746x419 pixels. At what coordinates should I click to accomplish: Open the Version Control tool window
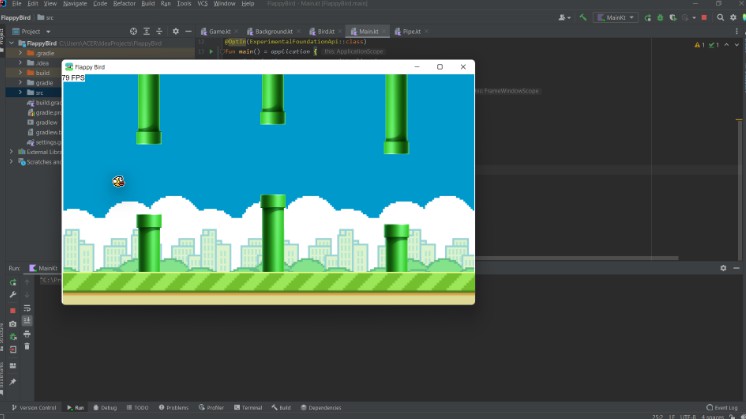click(x=34, y=408)
